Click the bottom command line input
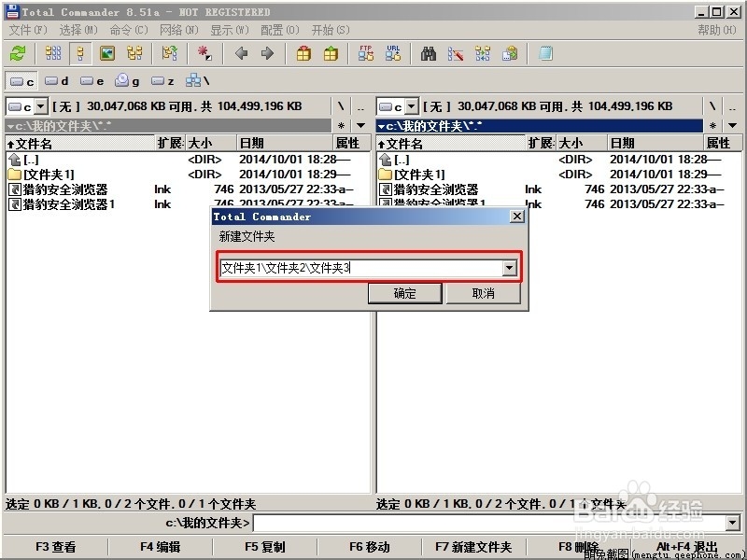The width and height of the screenshot is (747, 560). (x=489, y=524)
